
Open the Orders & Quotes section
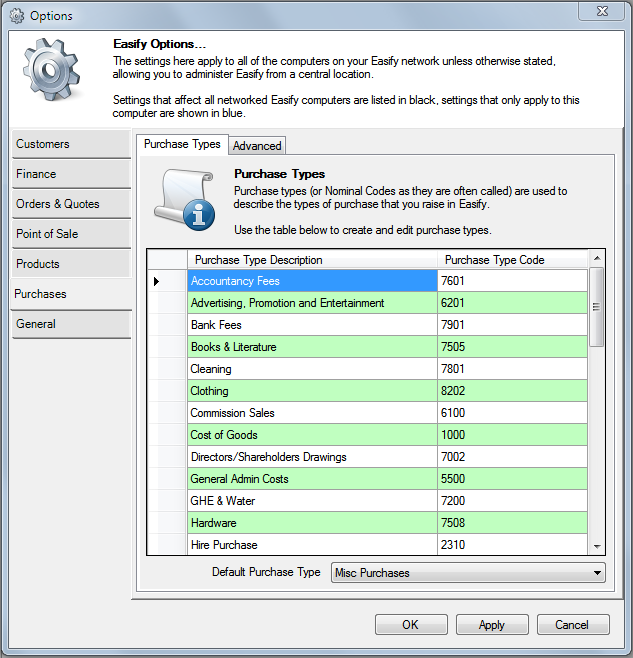pos(71,204)
